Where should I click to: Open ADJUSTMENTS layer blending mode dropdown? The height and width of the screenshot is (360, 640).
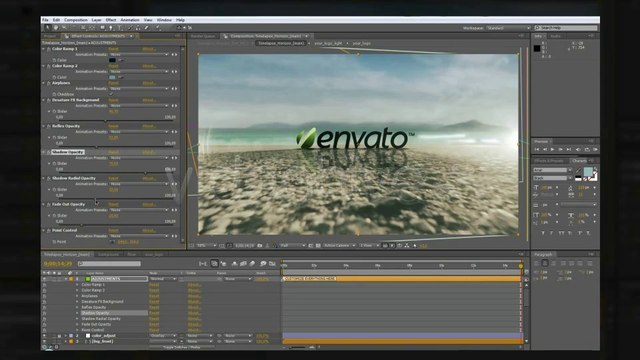tap(162, 279)
